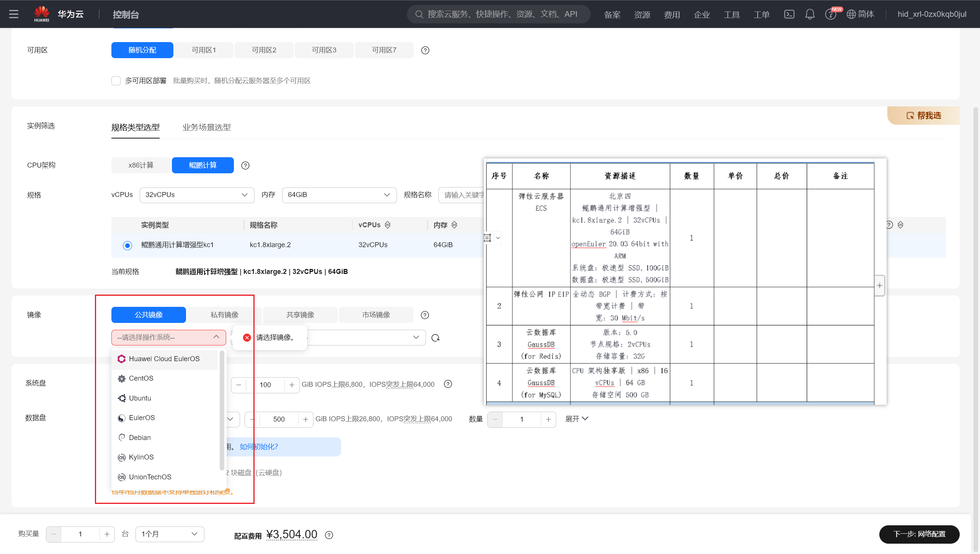This screenshot has height=554, width=980.
Task: Select availability zone 7
Action: [x=384, y=50]
